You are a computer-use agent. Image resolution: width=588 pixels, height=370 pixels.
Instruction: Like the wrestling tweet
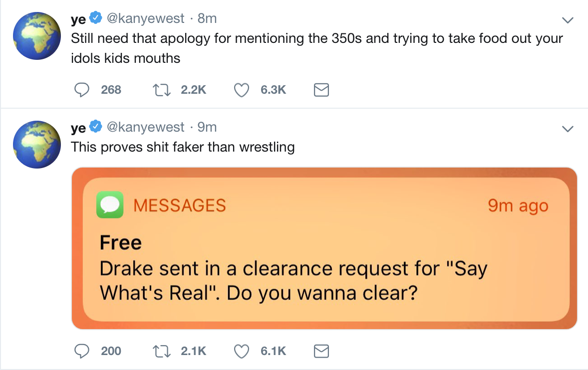click(x=242, y=351)
